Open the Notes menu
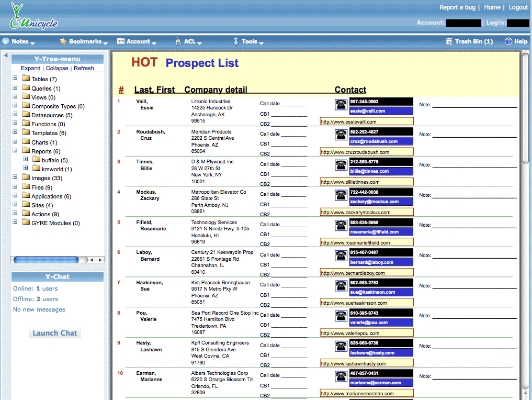532x400 pixels. 19,41
